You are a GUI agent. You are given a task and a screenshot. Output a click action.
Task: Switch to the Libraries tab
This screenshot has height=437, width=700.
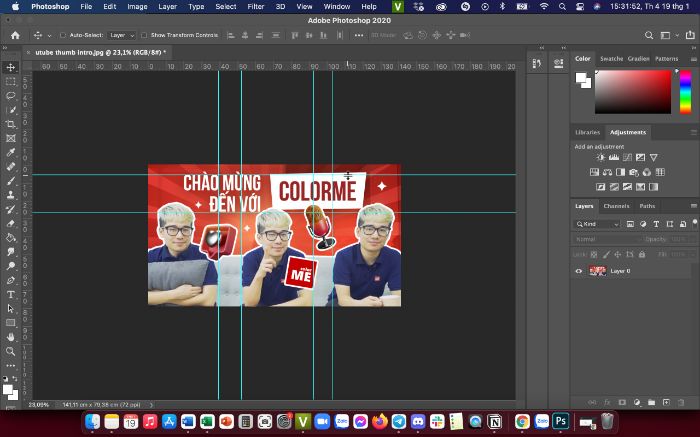[588, 132]
